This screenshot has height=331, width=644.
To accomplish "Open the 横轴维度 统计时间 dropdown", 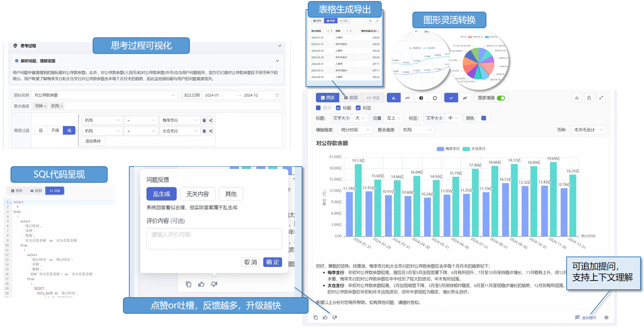I will [x=355, y=130].
